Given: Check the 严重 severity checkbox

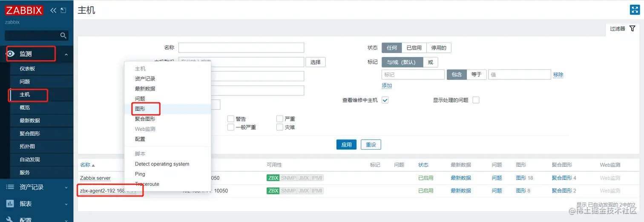Looking at the screenshot, I should pos(279,119).
